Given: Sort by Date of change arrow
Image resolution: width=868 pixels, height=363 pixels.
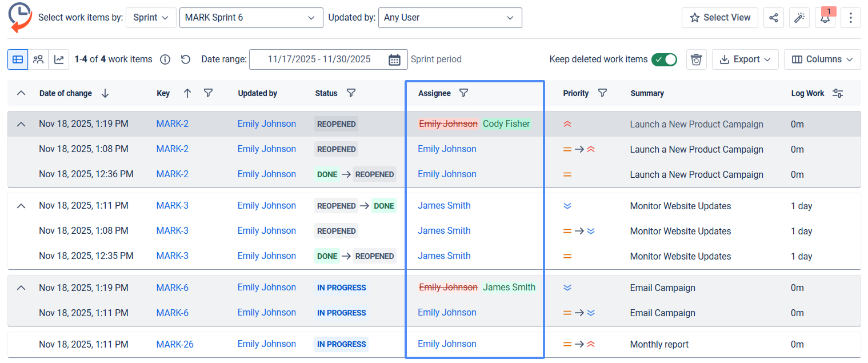Looking at the screenshot, I should tap(105, 93).
